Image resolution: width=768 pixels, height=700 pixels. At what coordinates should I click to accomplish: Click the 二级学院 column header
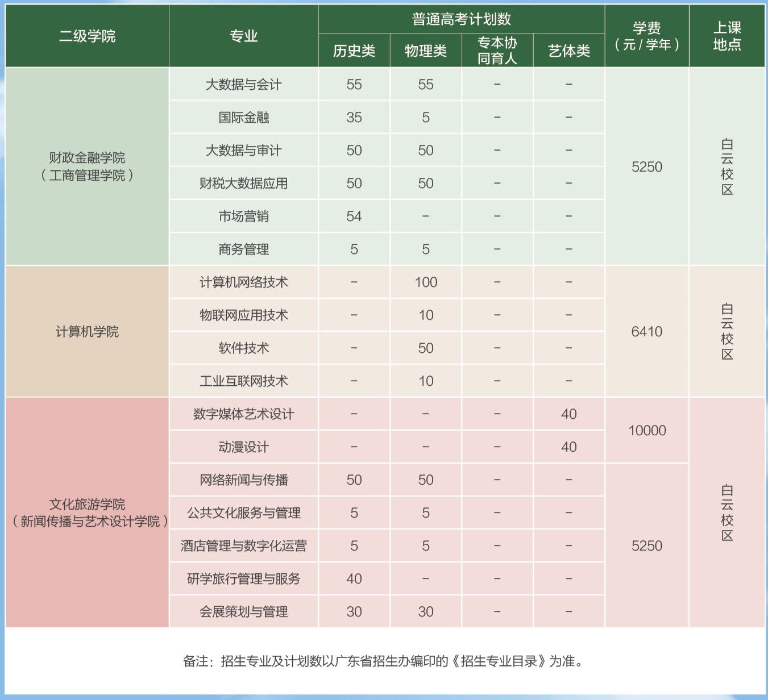(87, 36)
